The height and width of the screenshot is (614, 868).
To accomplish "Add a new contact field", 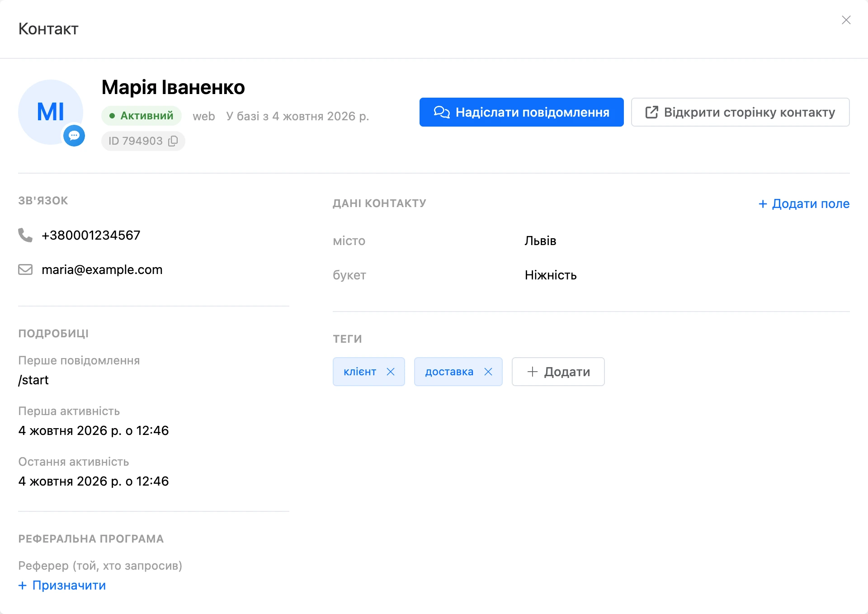I will point(804,203).
